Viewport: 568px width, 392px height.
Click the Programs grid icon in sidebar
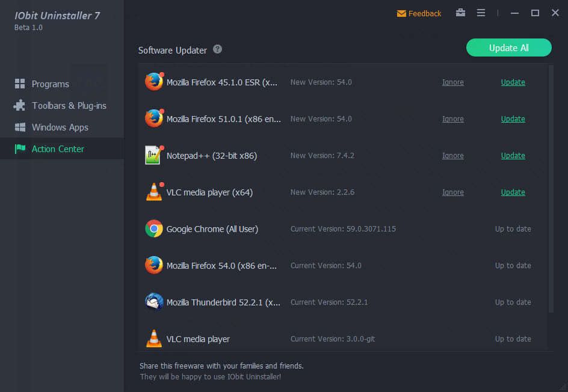point(20,84)
